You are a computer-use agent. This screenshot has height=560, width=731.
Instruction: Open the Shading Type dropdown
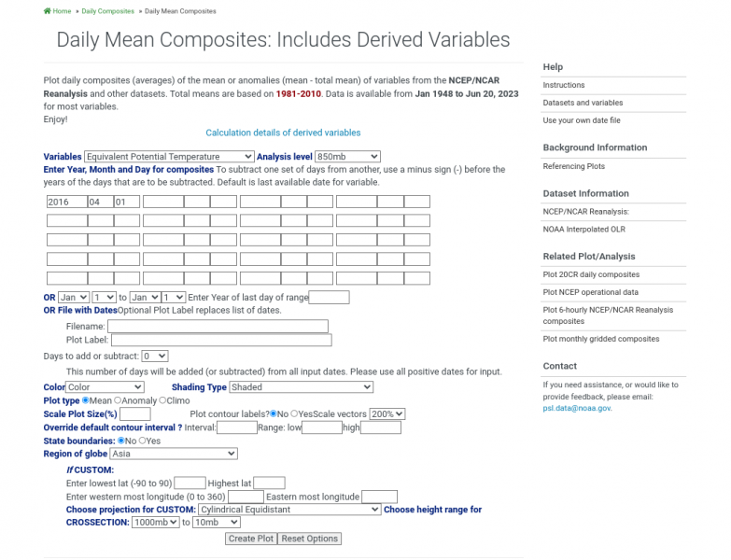click(302, 387)
